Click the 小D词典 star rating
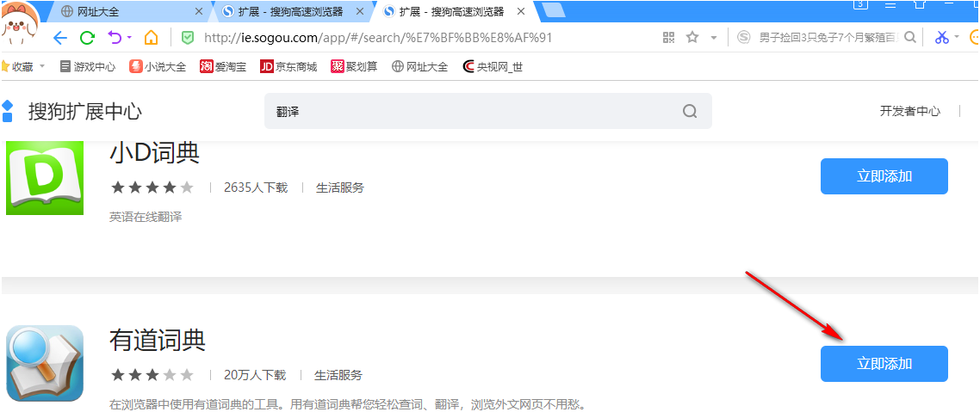Viewport: 980px width, 412px height. [x=152, y=188]
